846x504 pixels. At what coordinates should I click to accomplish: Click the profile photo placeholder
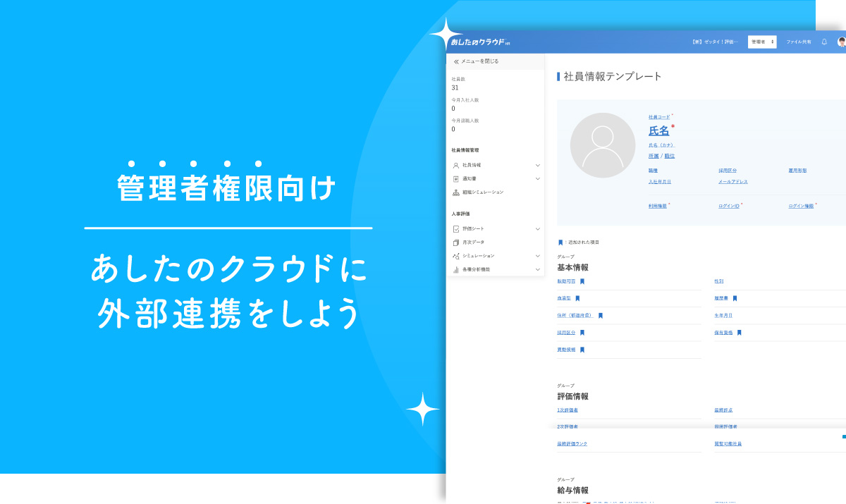click(603, 145)
